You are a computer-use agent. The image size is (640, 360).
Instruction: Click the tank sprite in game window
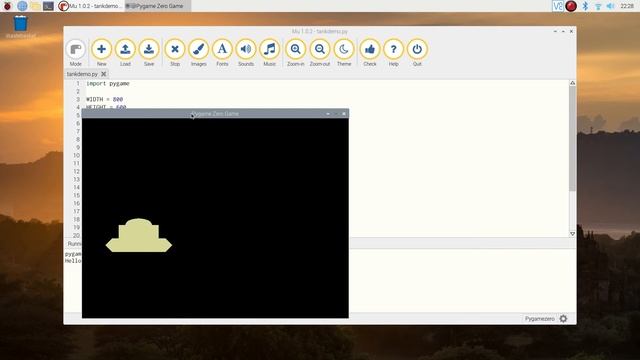coord(139,236)
